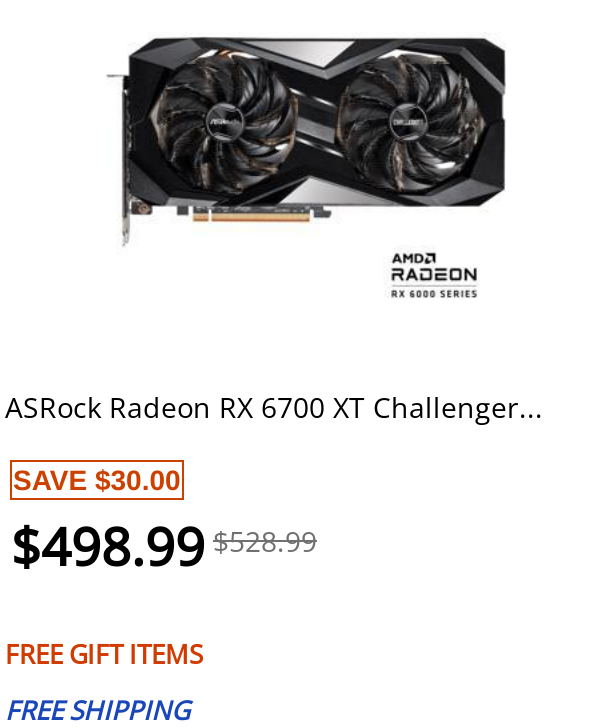Click the FREE SHIPPING label
Image resolution: width=610 pixels, height=728 pixels.
click(99, 710)
